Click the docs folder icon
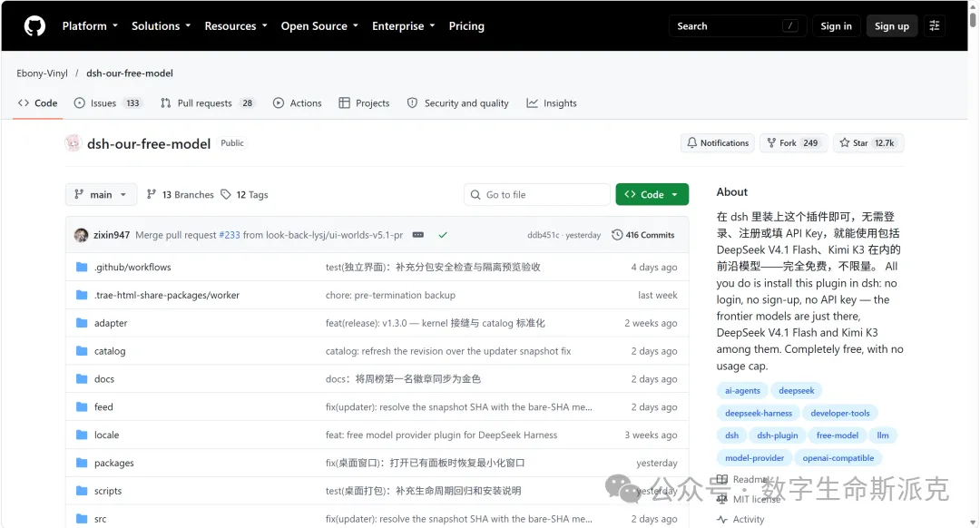Viewport: 980px width, 528px height. click(x=82, y=378)
